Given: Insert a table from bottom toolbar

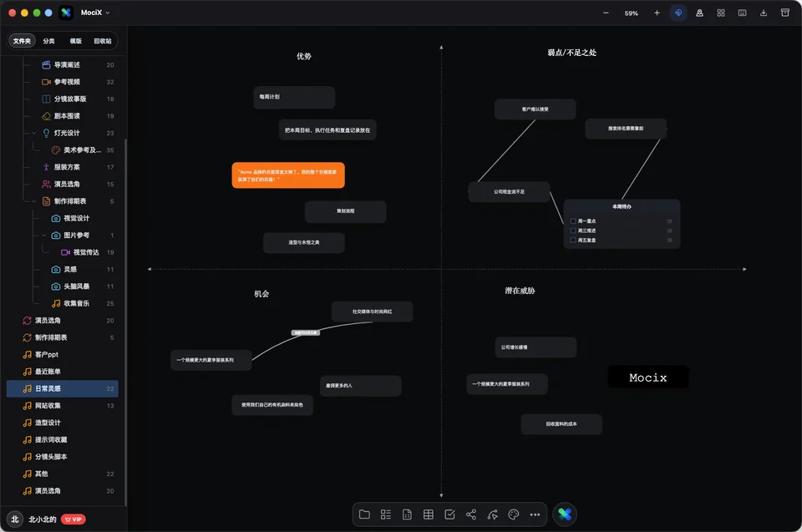Looking at the screenshot, I should (x=429, y=514).
